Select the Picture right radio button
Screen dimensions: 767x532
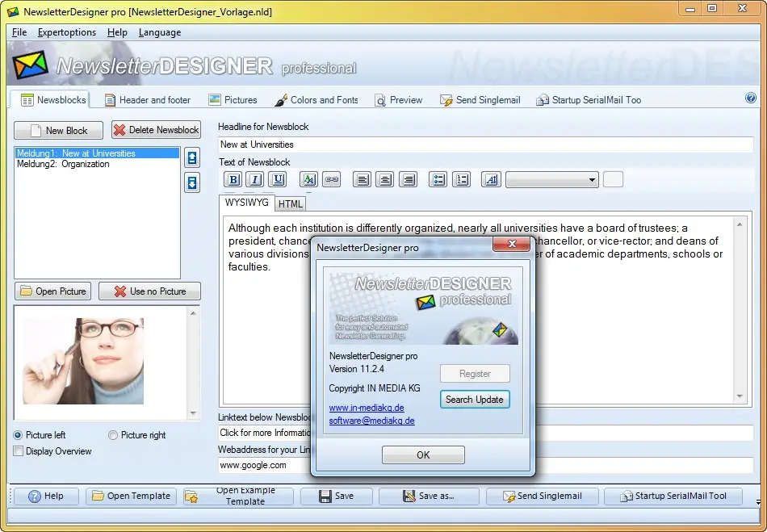[x=113, y=434]
